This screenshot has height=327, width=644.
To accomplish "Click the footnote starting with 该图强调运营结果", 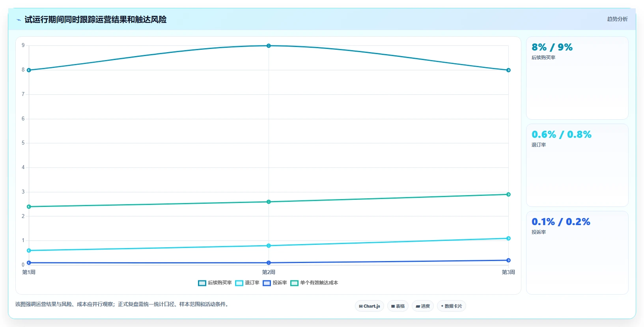I will 123,304.
